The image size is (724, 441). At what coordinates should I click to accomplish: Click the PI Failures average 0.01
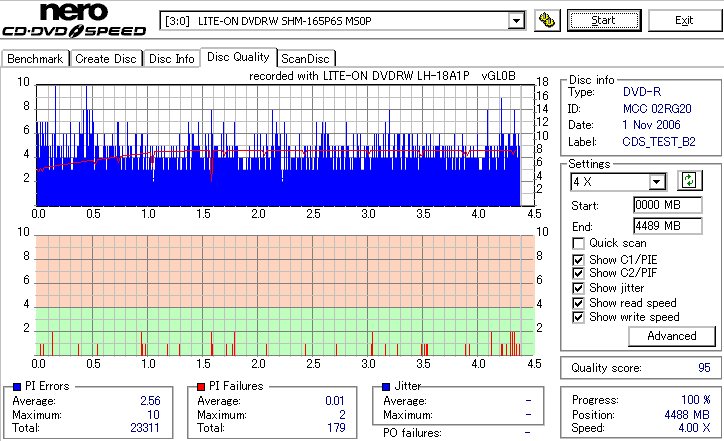pyautogui.click(x=335, y=401)
